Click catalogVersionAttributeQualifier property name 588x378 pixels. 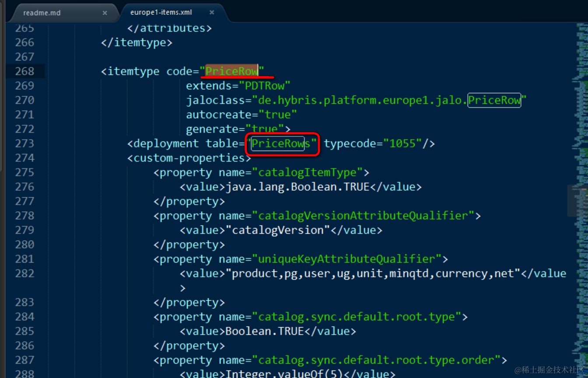363,216
